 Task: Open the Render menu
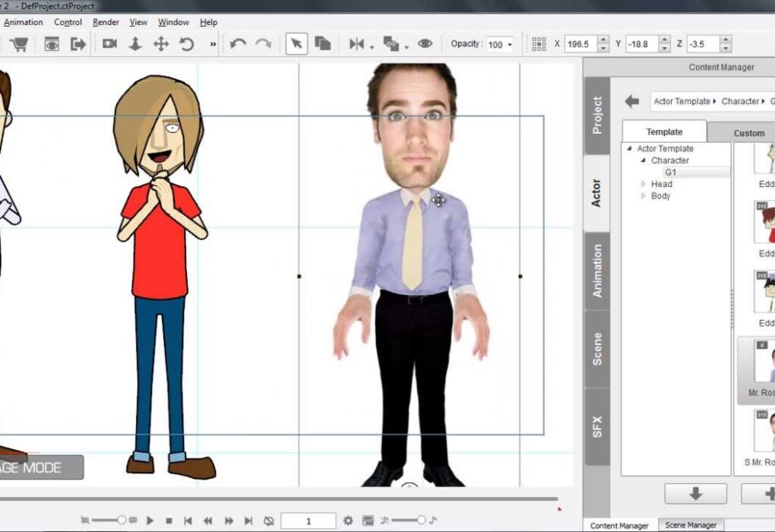tap(106, 22)
